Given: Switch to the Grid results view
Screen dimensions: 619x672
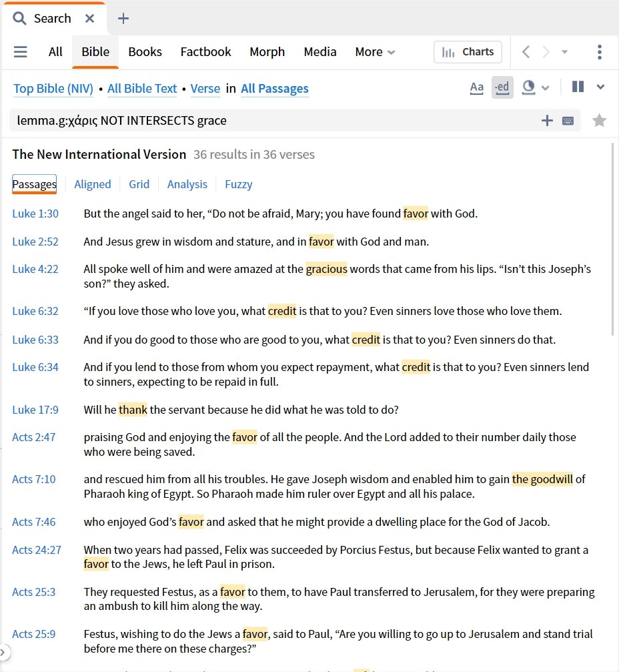Looking at the screenshot, I should click(x=139, y=184).
